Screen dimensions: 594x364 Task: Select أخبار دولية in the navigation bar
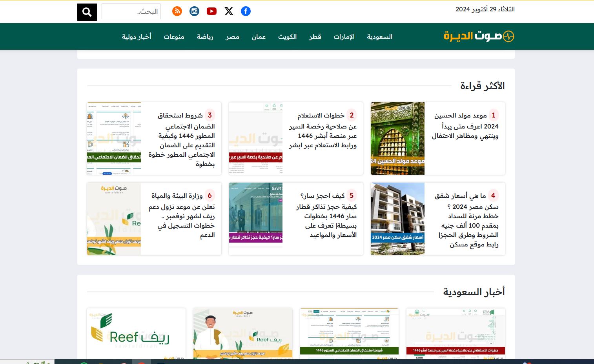(136, 37)
